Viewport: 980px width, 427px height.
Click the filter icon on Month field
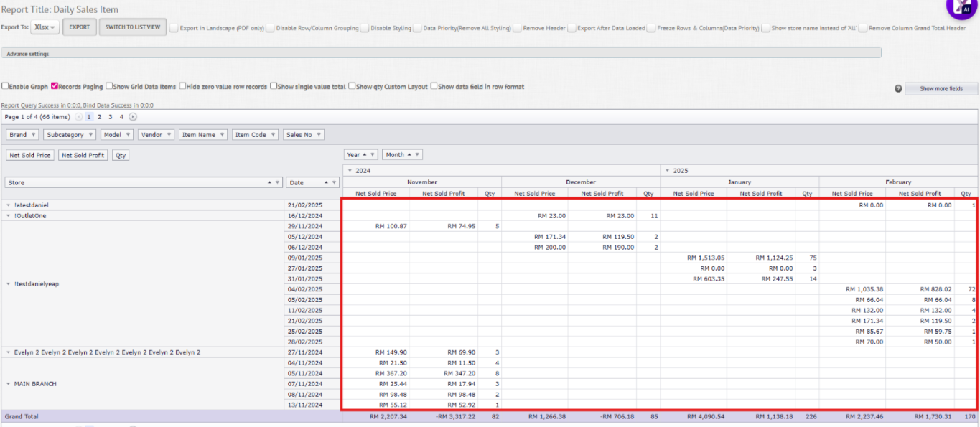pos(416,155)
